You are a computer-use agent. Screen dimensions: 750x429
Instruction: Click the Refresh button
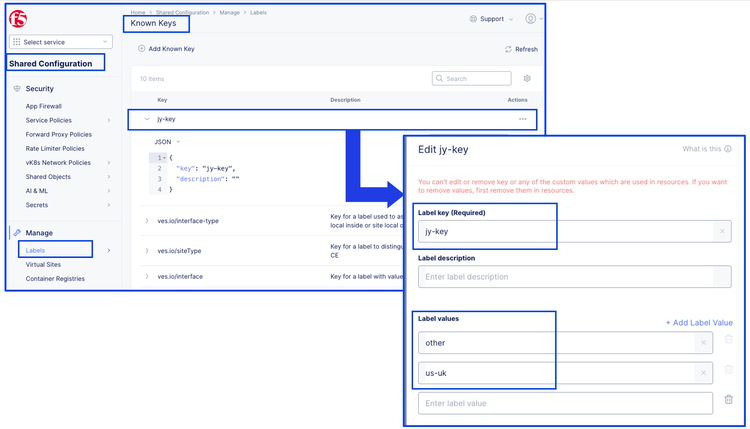coord(521,49)
